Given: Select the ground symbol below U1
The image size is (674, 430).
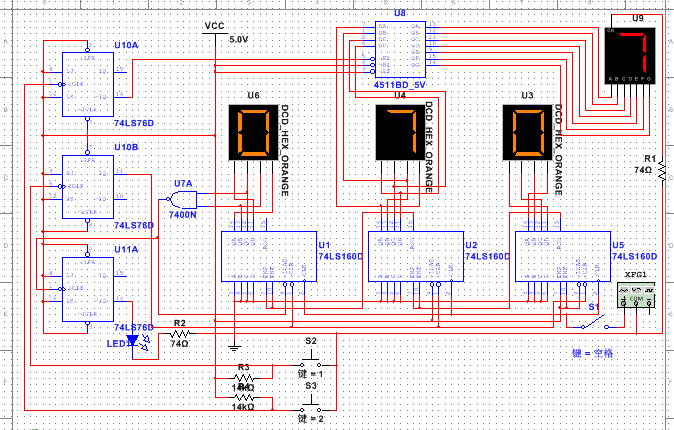Looking at the screenshot, I should (234, 347).
